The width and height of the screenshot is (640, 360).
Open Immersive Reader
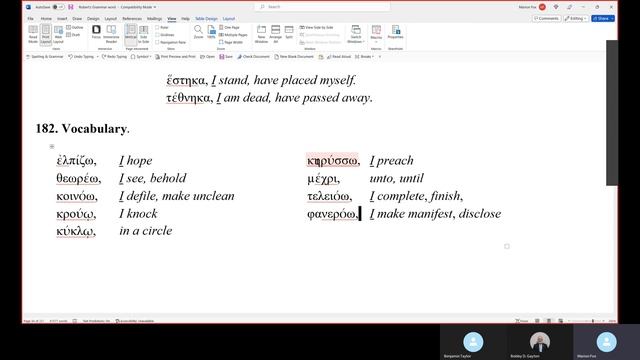[111, 34]
